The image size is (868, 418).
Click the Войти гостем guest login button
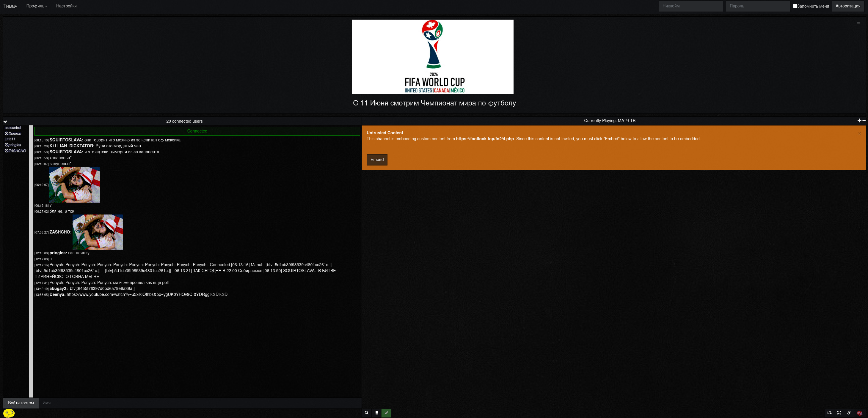pos(21,403)
